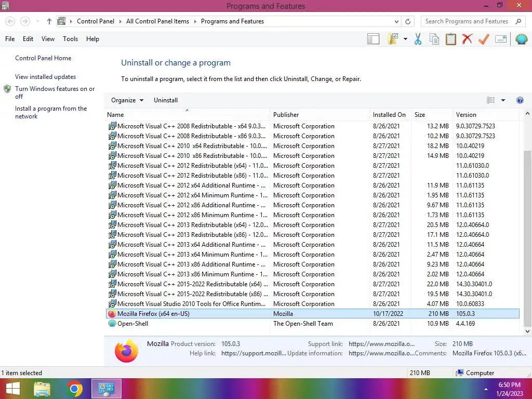Screen dimensions: 532x399
Task: Toggle the navigation pane toolbar icon
Action: pos(373,39)
